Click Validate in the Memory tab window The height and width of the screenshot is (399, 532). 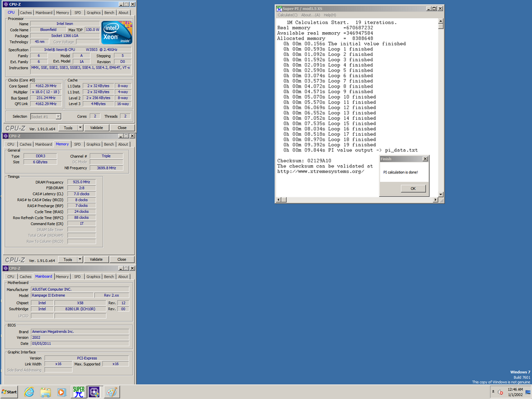(96, 259)
